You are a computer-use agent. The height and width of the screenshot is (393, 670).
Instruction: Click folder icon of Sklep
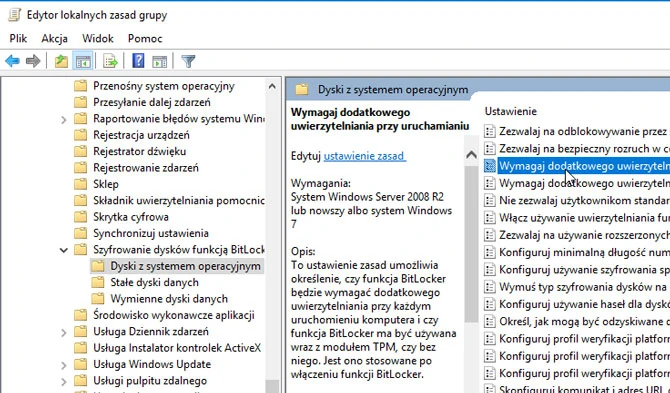(x=80, y=184)
